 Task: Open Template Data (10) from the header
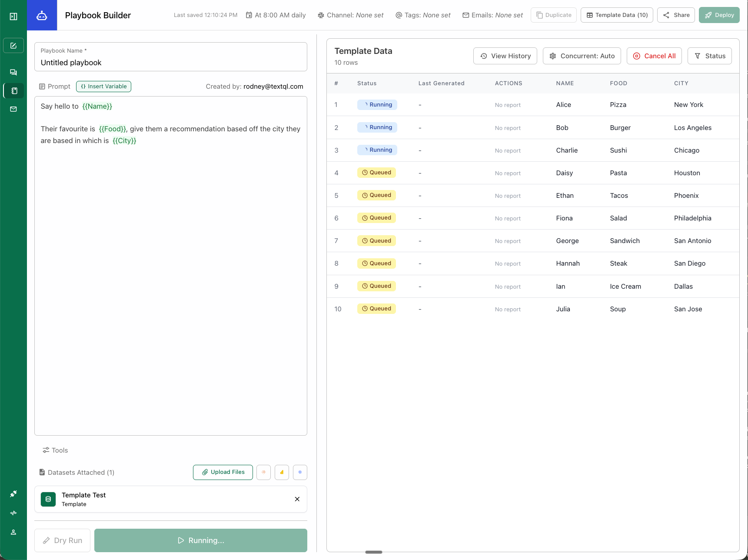[x=616, y=15]
